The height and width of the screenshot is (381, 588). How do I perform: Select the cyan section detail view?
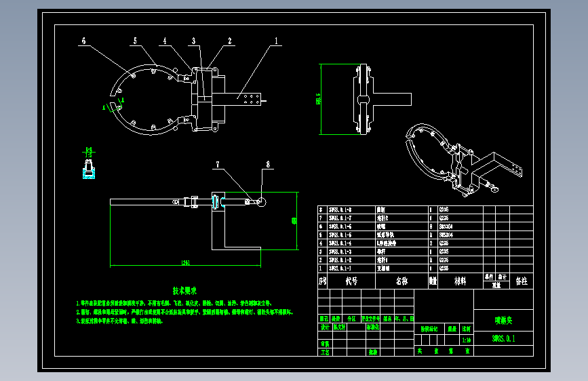89,169
